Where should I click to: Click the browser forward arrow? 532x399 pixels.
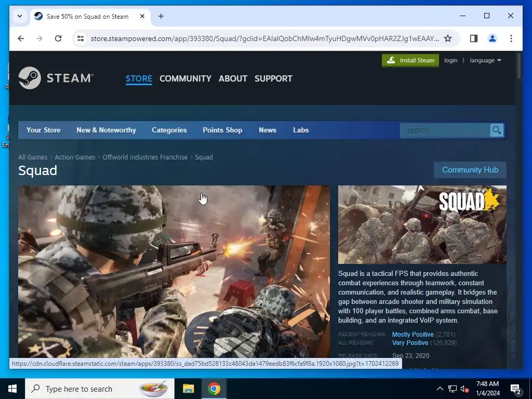click(39, 38)
